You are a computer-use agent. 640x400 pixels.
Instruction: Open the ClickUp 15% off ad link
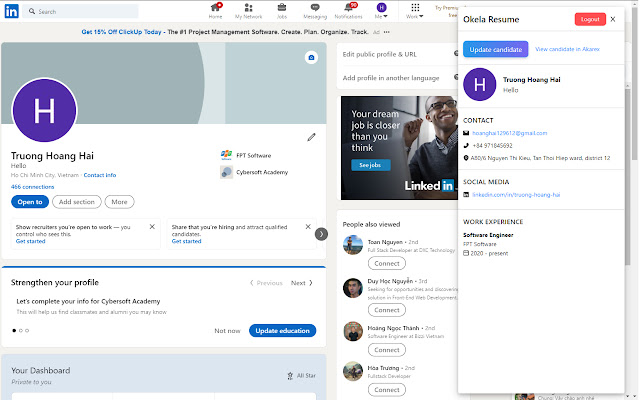coord(121,32)
